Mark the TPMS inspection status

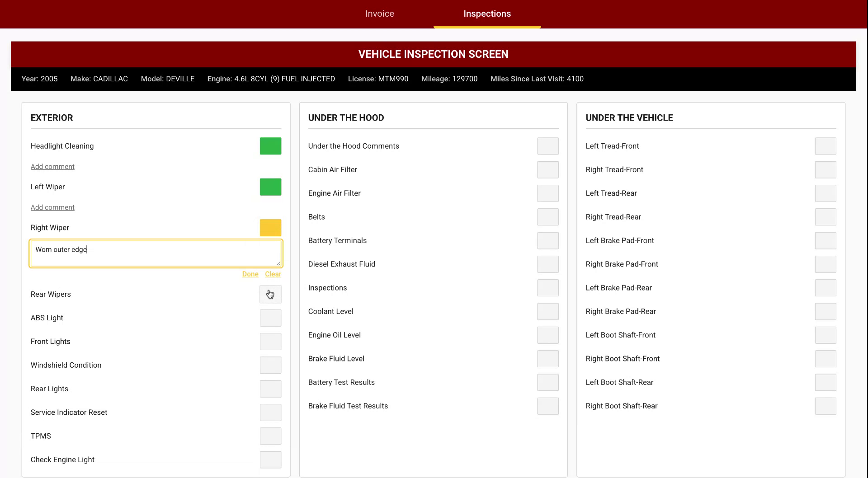tap(270, 436)
